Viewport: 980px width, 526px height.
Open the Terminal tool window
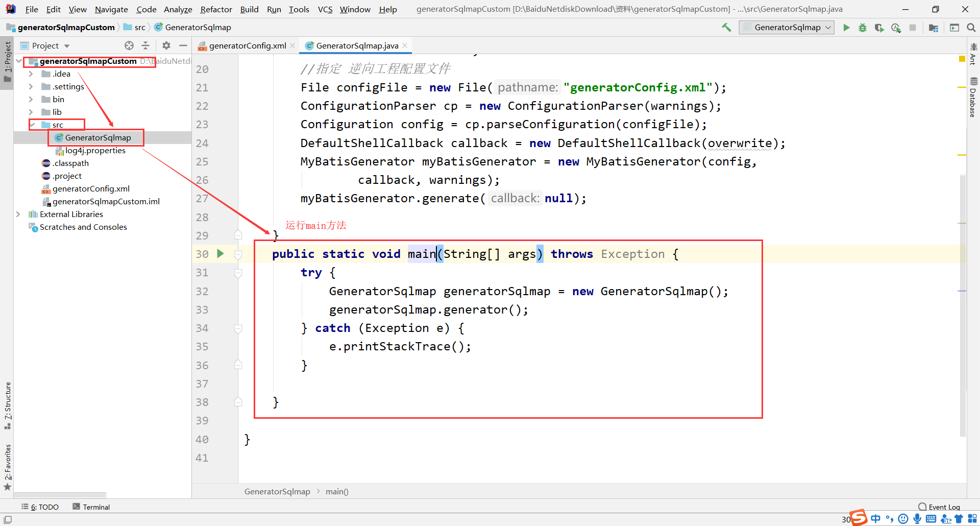[91, 507]
